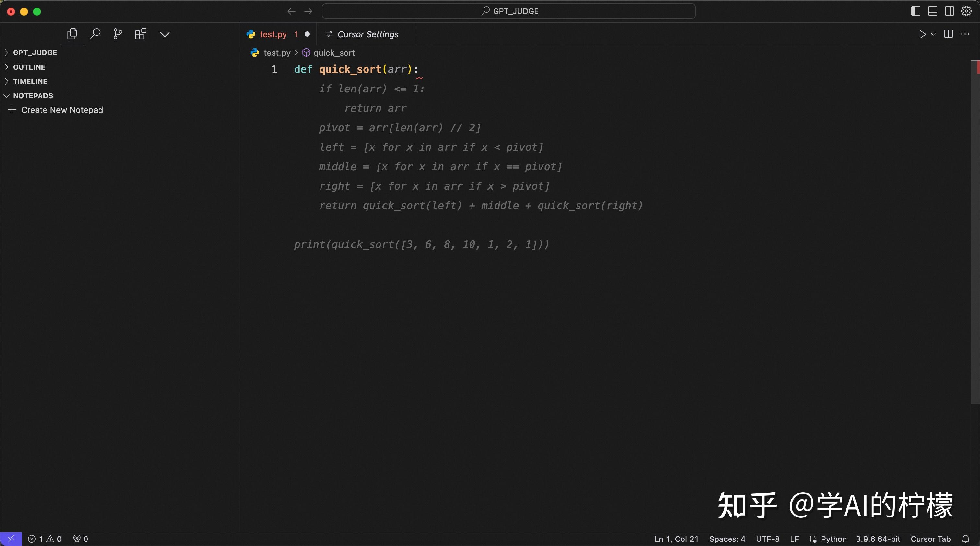The width and height of the screenshot is (980, 546).
Task: Open the run options dropdown chevron
Action: pos(933,34)
